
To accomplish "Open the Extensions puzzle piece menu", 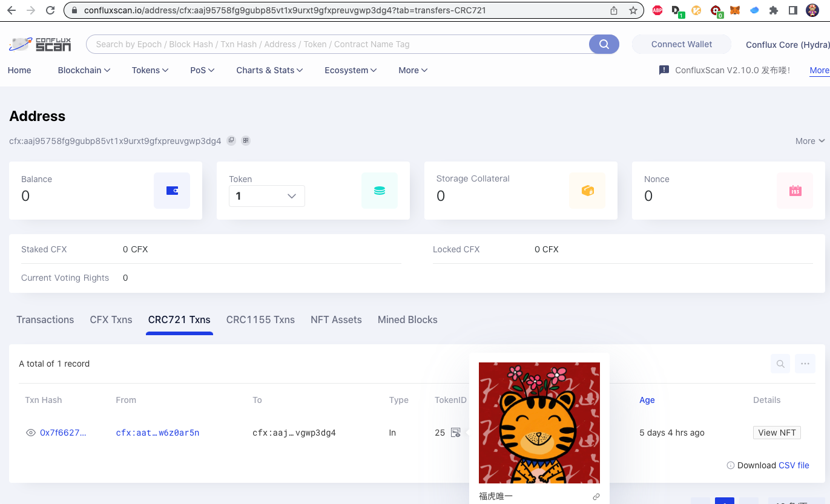I will [774, 10].
